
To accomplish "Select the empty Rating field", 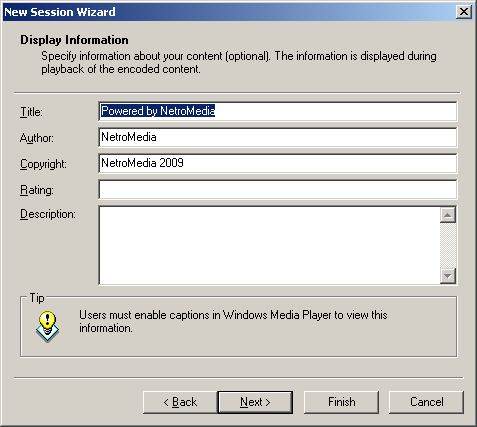I will [278, 189].
